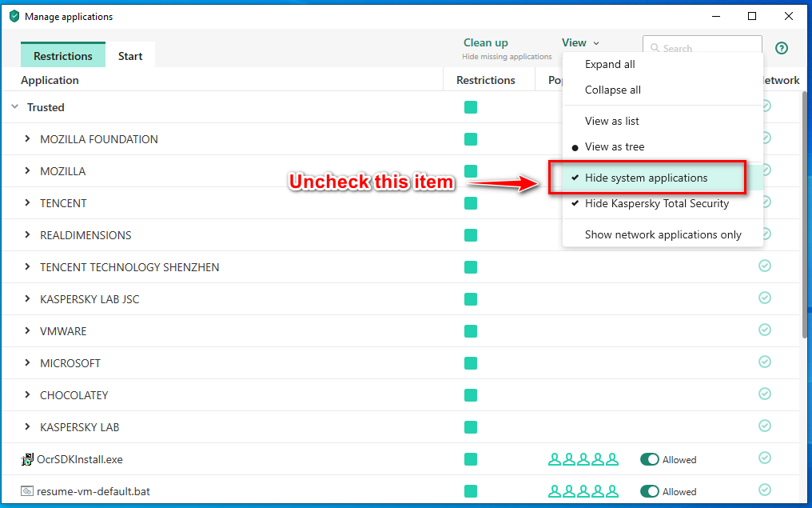Click the help question mark icon

tap(782, 48)
